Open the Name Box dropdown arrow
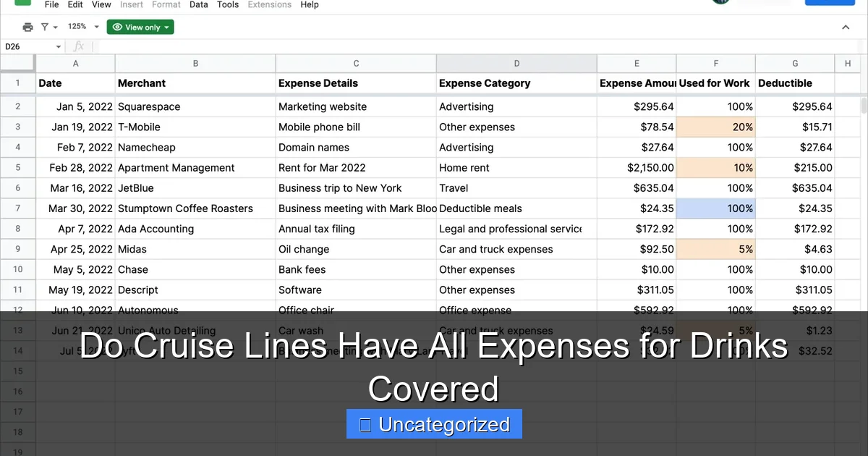The image size is (868, 456). click(x=59, y=47)
